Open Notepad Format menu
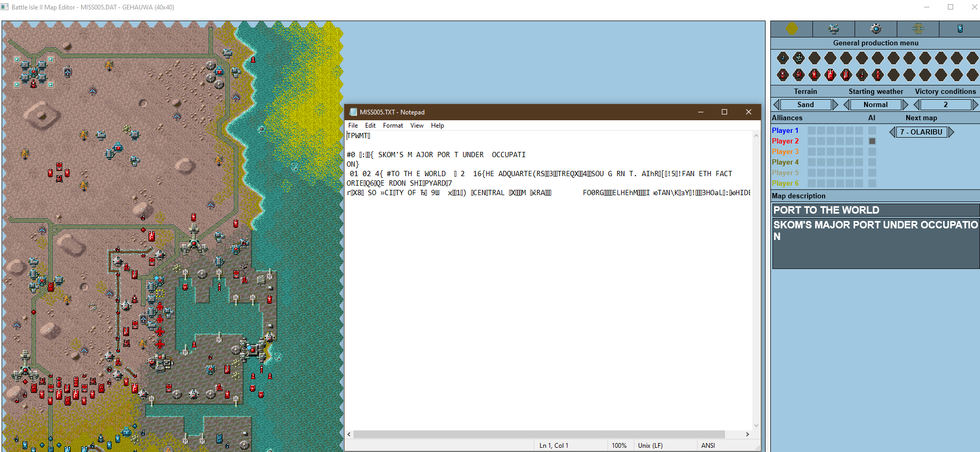 [393, 126]
